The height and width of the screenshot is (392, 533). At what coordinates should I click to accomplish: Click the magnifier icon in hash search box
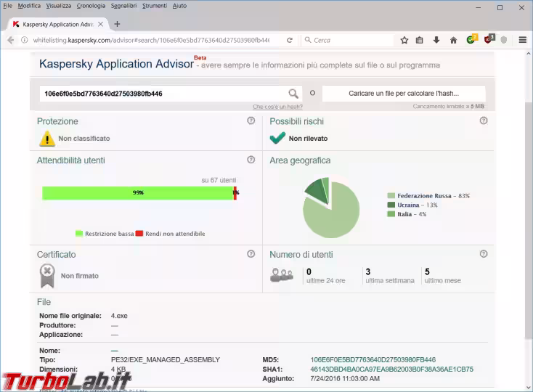click(x=293, y=94)
